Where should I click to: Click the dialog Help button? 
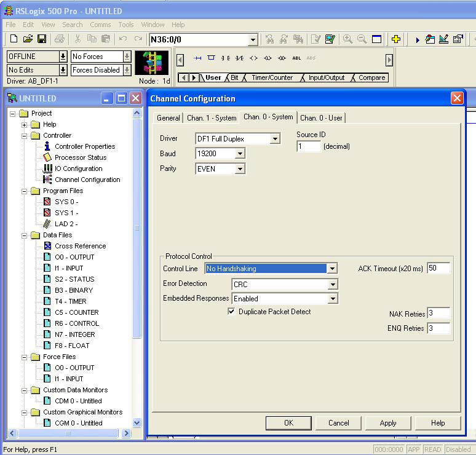(438, 423)
